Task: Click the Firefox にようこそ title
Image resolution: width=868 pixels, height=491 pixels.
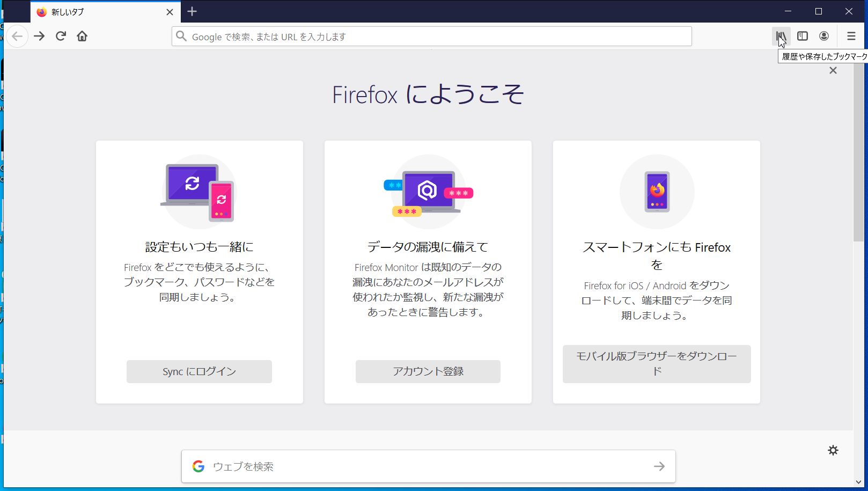Action: coord(428,95)
